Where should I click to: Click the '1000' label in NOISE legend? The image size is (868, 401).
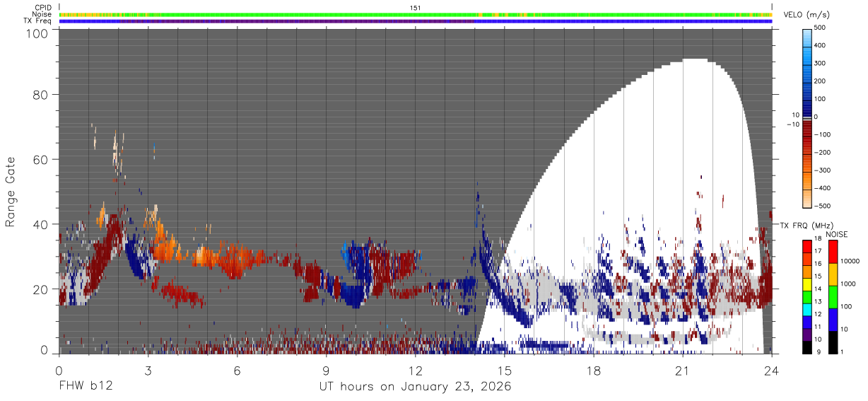tap(848, 284)
